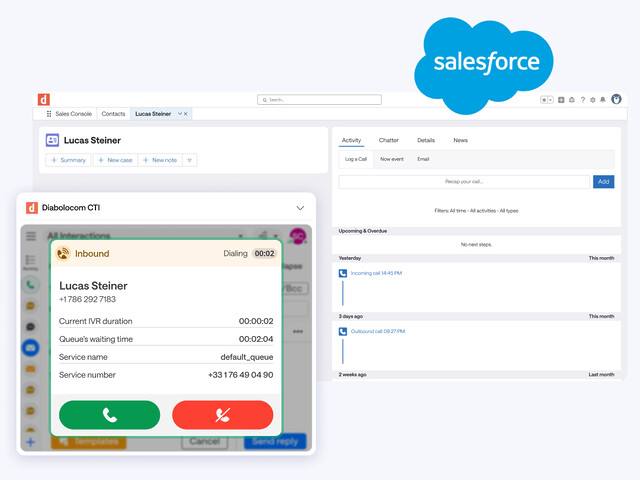Click the Incoming call phone icon in timeline
The image size is (640, 480).
pos(343,273)
